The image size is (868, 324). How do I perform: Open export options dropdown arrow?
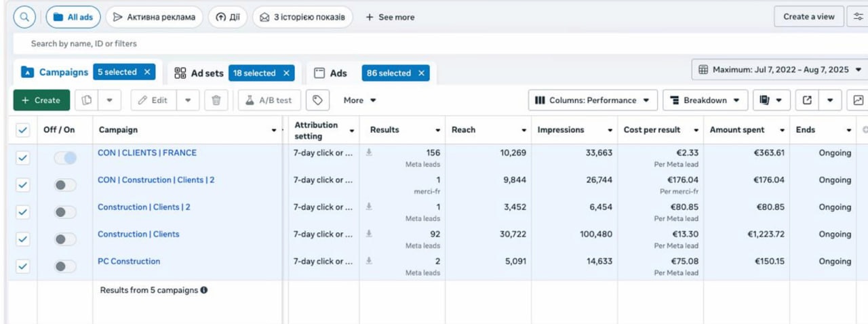(831, 100)
